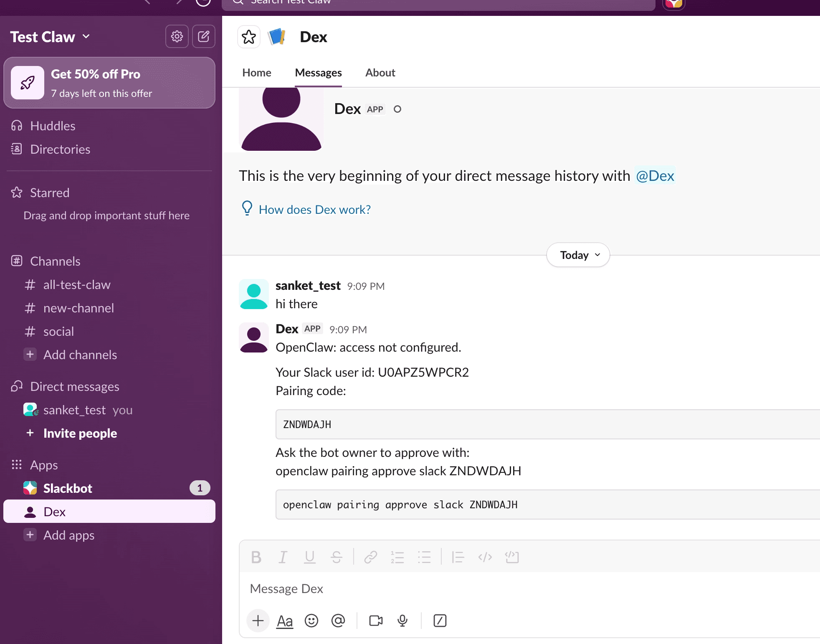This screenshot has height=644, width=820.
Task: Open How does Dex work link
Action: click(x=314, y=210)
